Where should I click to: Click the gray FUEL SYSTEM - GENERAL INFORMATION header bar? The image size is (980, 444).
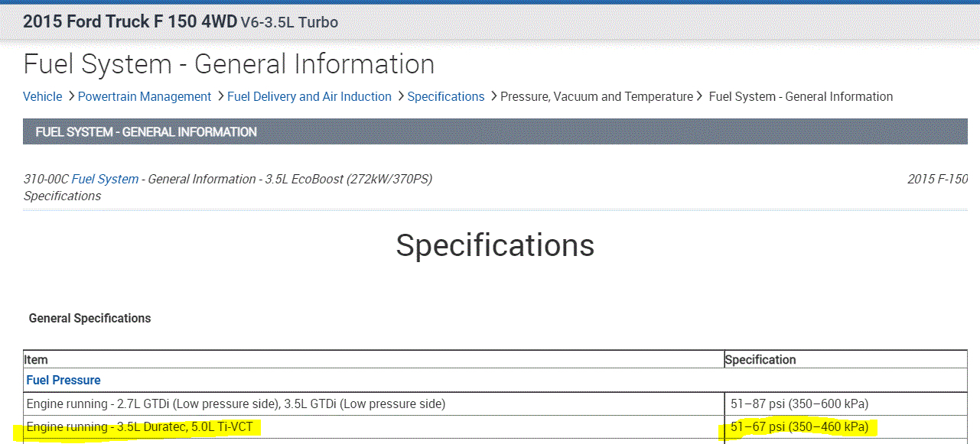(x=495, y=131)
